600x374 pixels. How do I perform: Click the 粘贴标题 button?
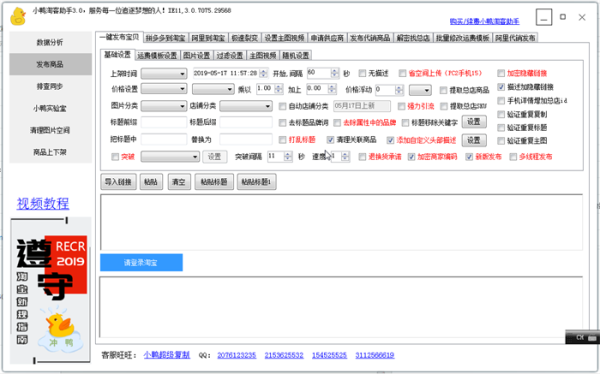coord(214,182)
